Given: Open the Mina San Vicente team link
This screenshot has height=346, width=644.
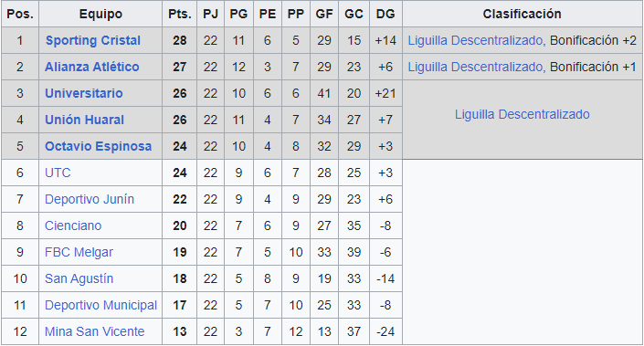Looking at the screenshot, I should (94, 331).
